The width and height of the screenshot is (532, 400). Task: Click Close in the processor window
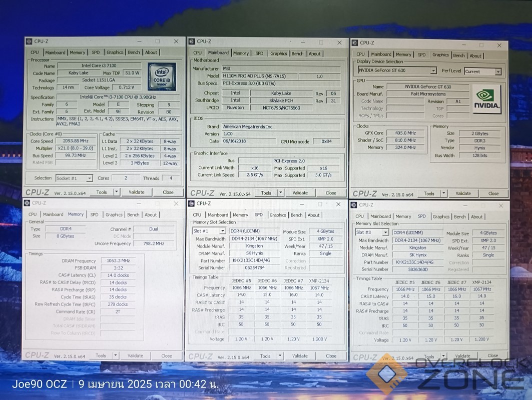(x=168, y=192)
